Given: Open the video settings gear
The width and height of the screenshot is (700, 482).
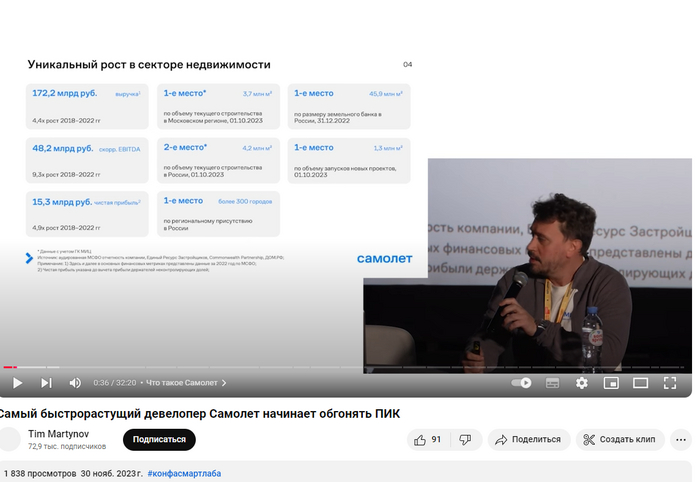Looking at the screenshot, I should click(582, 383).
